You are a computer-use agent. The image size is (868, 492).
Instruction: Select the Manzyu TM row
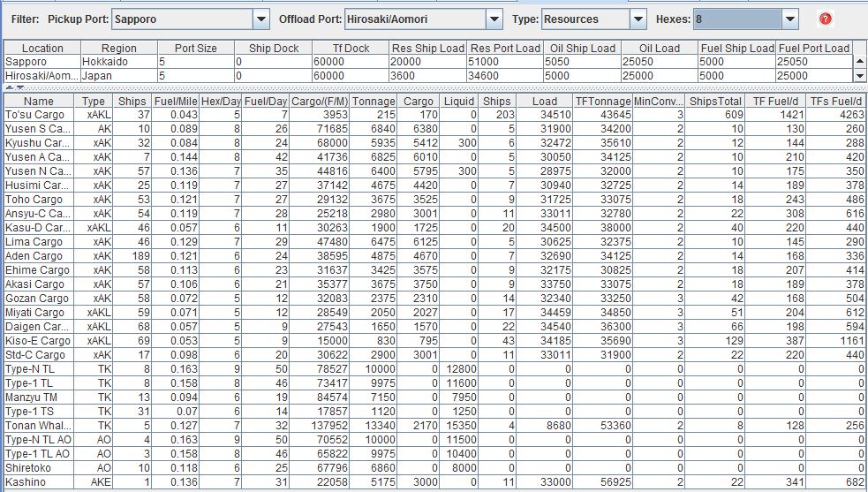tap(435, 397)
